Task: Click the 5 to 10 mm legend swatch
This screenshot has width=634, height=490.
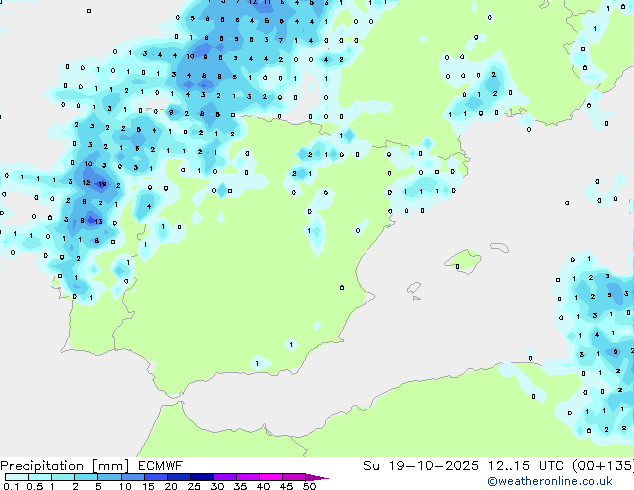Action: [109, 477]
